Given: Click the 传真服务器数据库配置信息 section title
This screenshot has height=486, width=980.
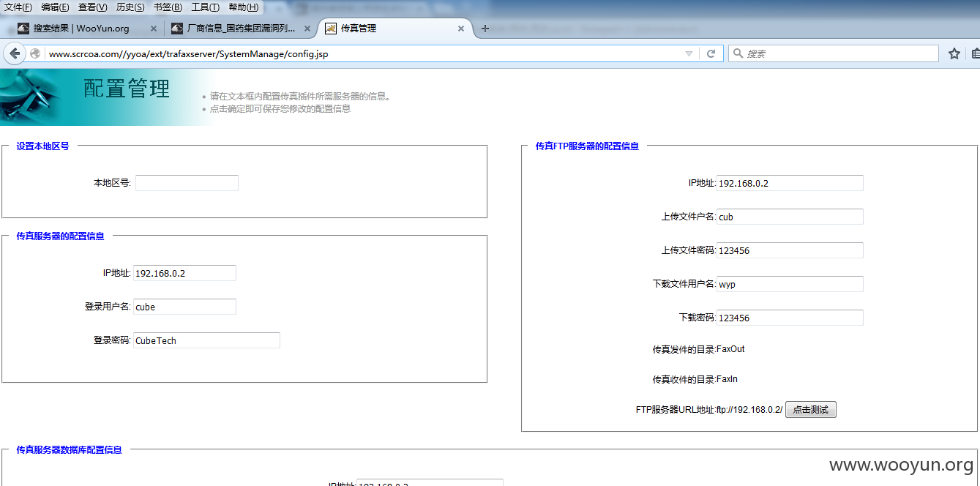Looking at the screenshot, I should click(69, 450).
